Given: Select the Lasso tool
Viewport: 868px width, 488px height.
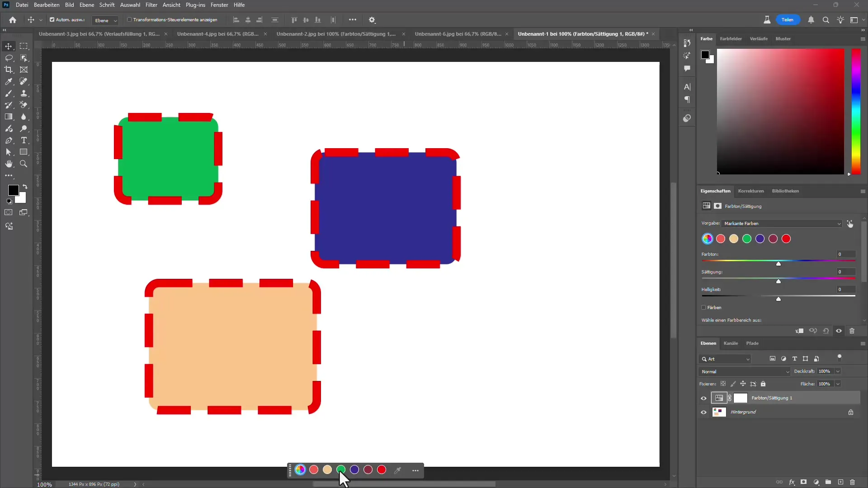Looking at the screenshot, I should point(9,58).
